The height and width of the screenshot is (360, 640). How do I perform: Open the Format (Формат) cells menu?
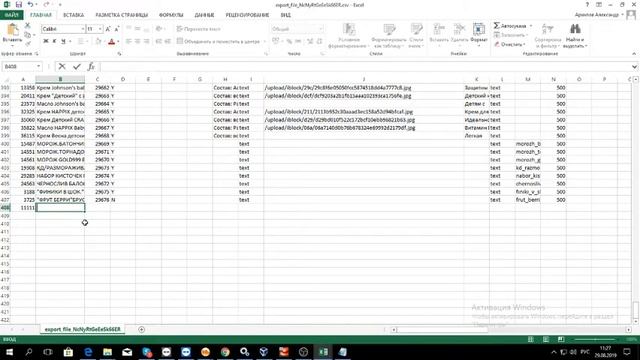[479, 34]
